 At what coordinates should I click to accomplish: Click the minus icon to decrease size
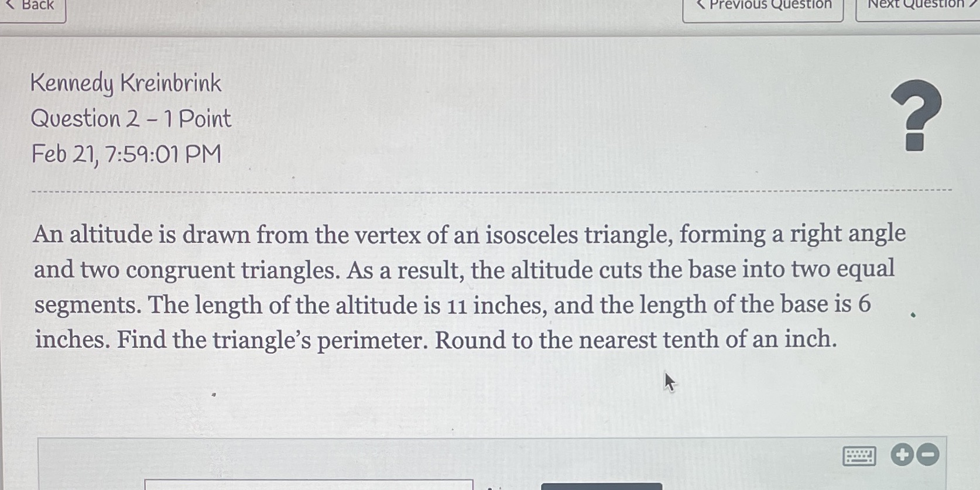pos(927,454)
